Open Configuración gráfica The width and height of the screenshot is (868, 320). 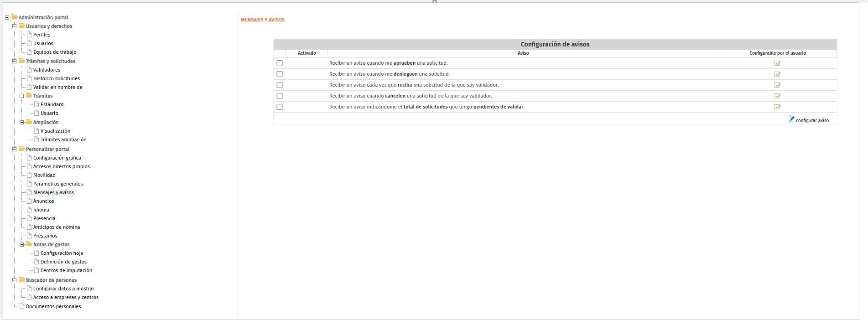point(57,158)
